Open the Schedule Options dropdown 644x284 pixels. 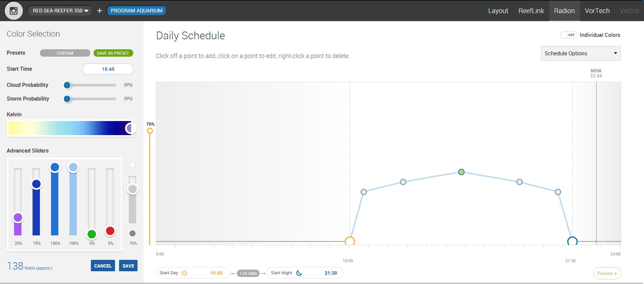(x=581, y=53)
